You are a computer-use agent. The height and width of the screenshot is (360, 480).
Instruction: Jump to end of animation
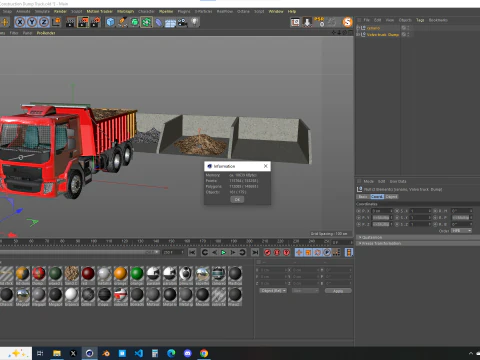(255, 252)
